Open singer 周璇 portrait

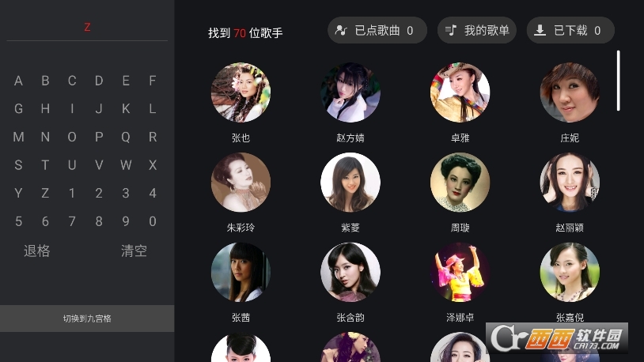(x=460, y=183)
